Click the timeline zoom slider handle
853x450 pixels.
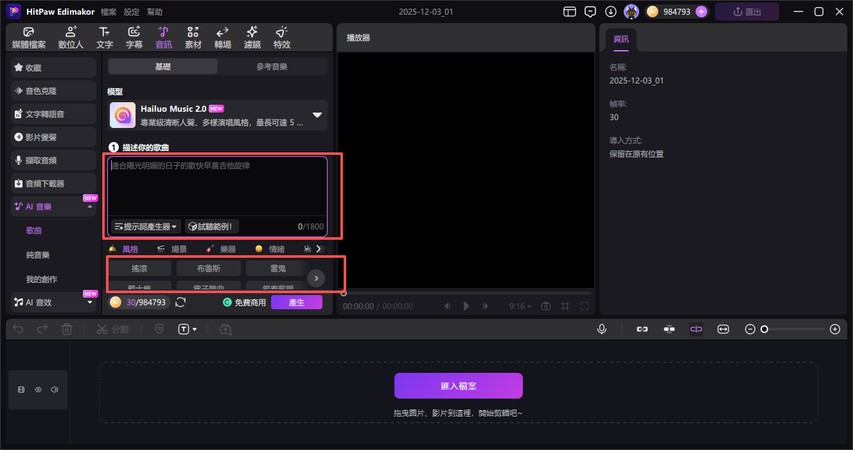tap(764, 329)
